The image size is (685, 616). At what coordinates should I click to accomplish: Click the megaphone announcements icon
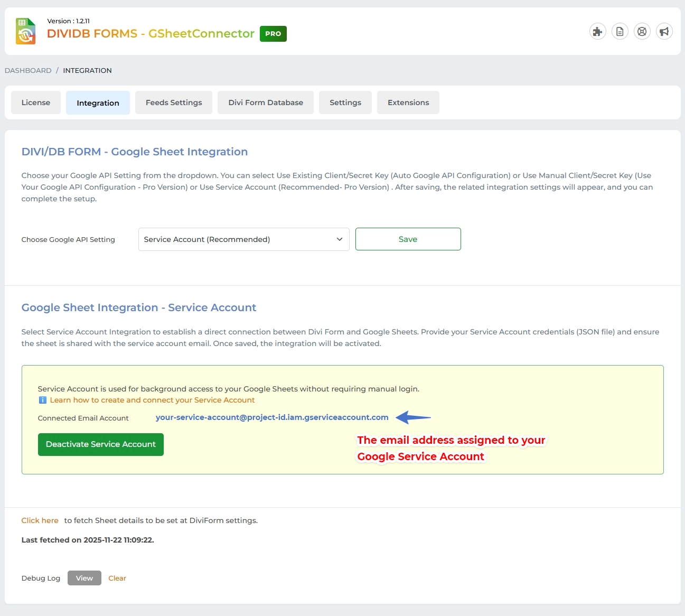(x=664, y=32)
